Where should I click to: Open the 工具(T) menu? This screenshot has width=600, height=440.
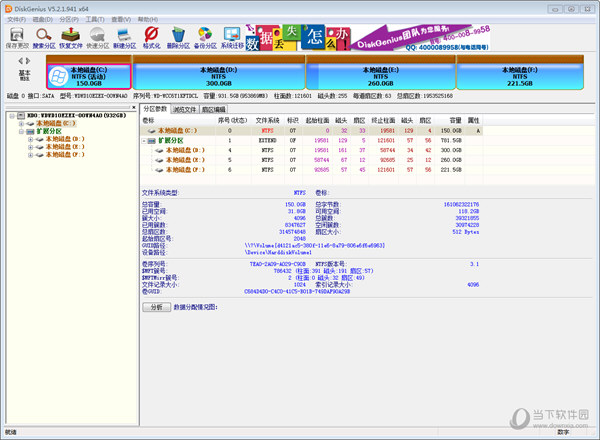pos(95,19)
